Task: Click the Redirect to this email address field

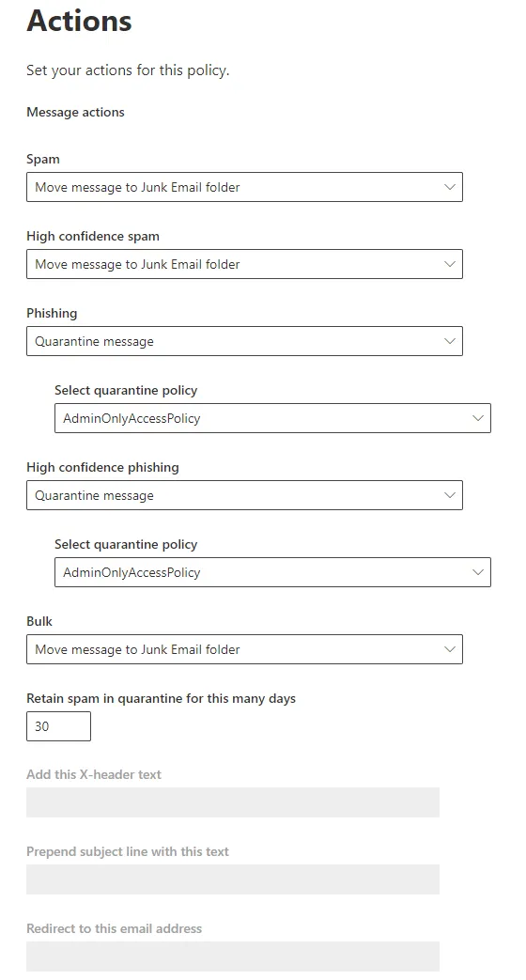Action: [x=233, y=957]
